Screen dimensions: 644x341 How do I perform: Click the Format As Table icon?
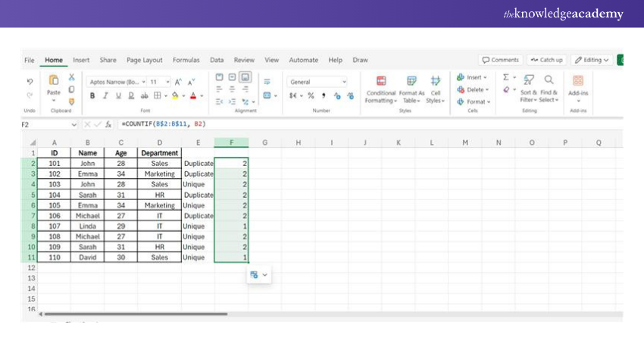coord(411,81)
